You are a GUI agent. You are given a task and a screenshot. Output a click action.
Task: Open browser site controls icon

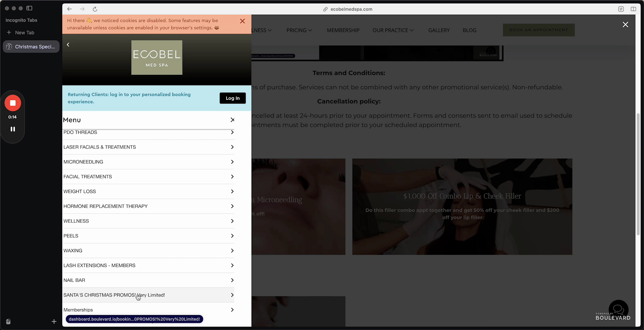[621, 9]
